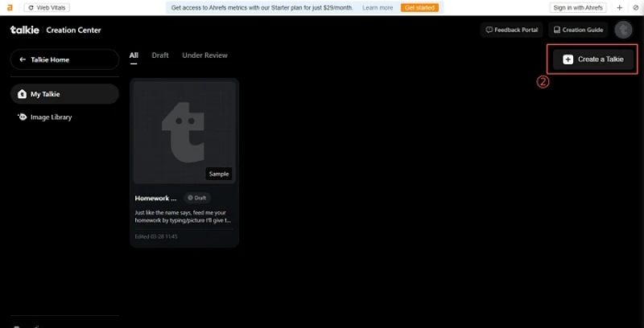This screenshot has height=328, width=644.
Task: Click the Ahrefs logo icon
Action: pyautogui.click(x=10, y=7)
